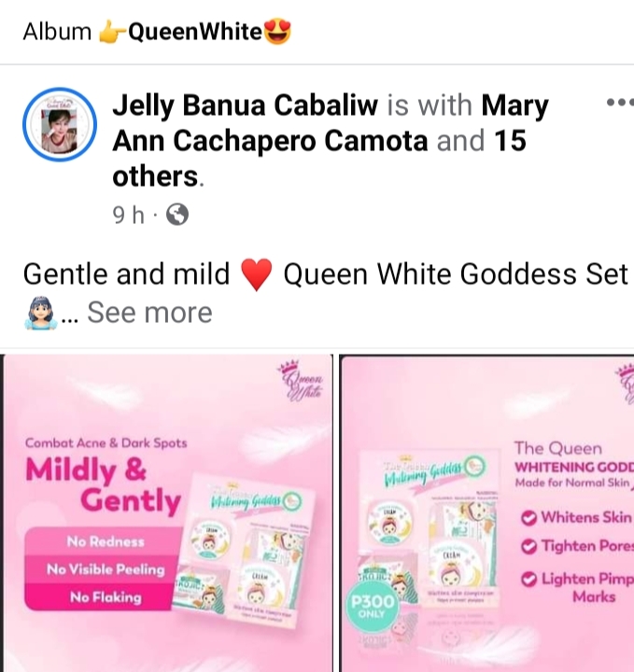Open Mary Ann Cachapero Camota's profile

[x=331, y=123]
